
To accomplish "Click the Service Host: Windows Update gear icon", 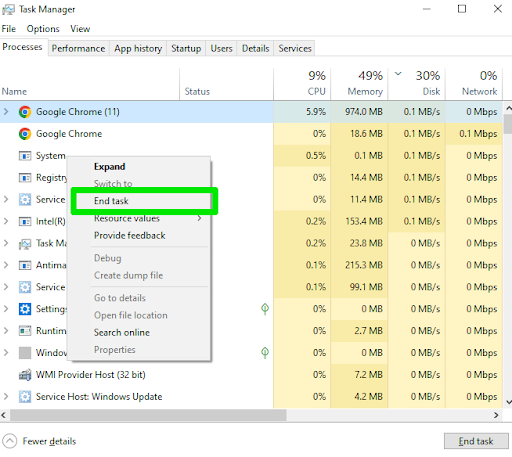I will pos(25,397).
